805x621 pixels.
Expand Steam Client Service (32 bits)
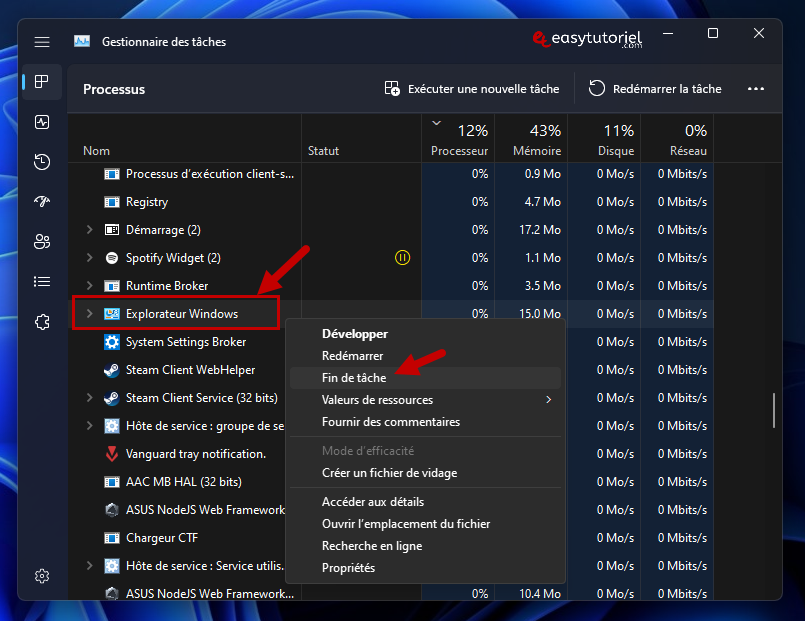click(89, 398)
